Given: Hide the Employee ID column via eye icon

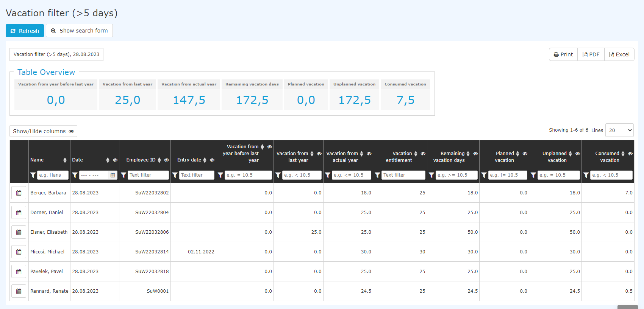Looking at the screenshot, I should click(166, 160).
